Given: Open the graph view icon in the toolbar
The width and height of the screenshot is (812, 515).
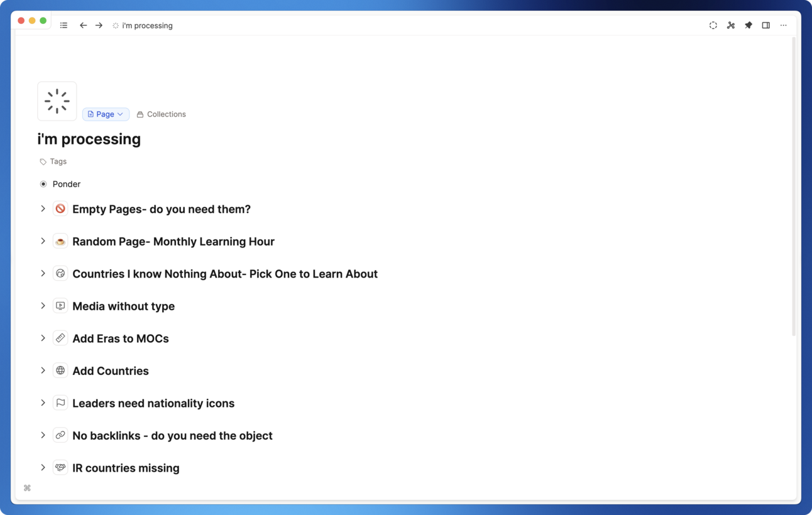Looking at the screenshot, I should [731, 25].
